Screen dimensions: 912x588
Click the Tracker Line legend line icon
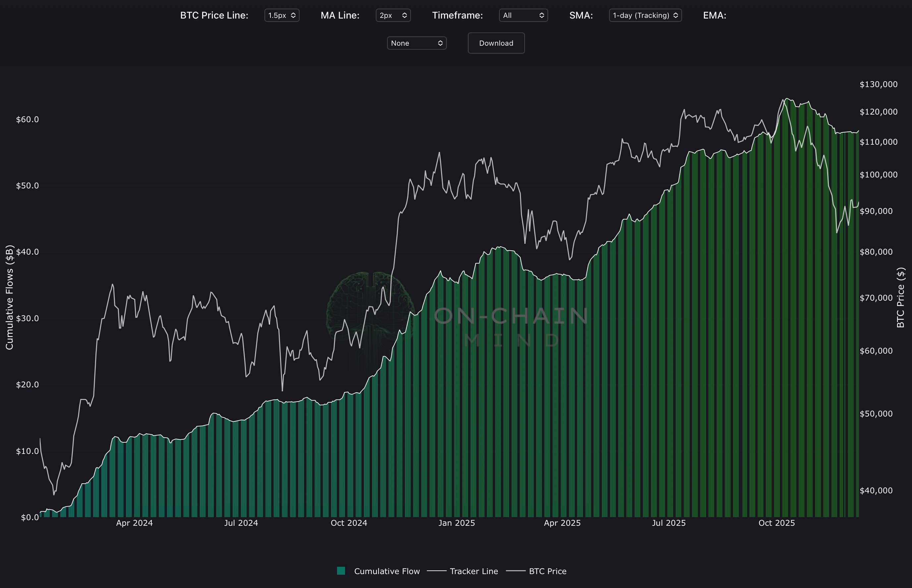[x=436, y=571]
